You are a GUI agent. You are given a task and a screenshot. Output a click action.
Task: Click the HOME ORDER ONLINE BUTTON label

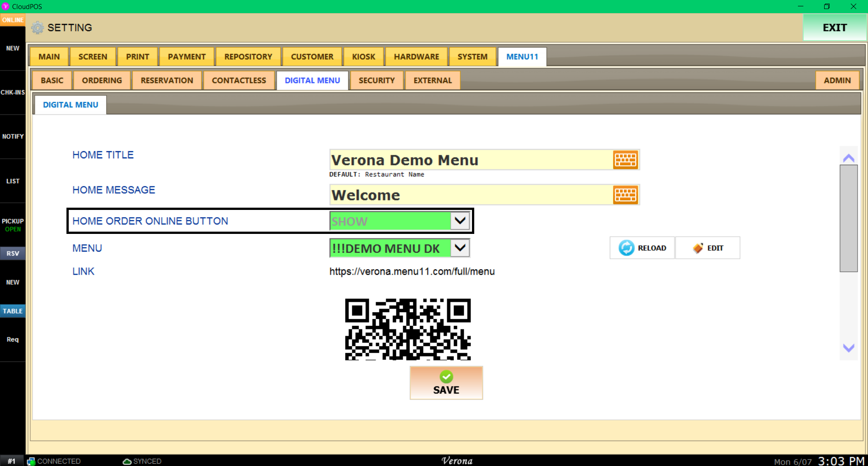click(x=150, y=221)
